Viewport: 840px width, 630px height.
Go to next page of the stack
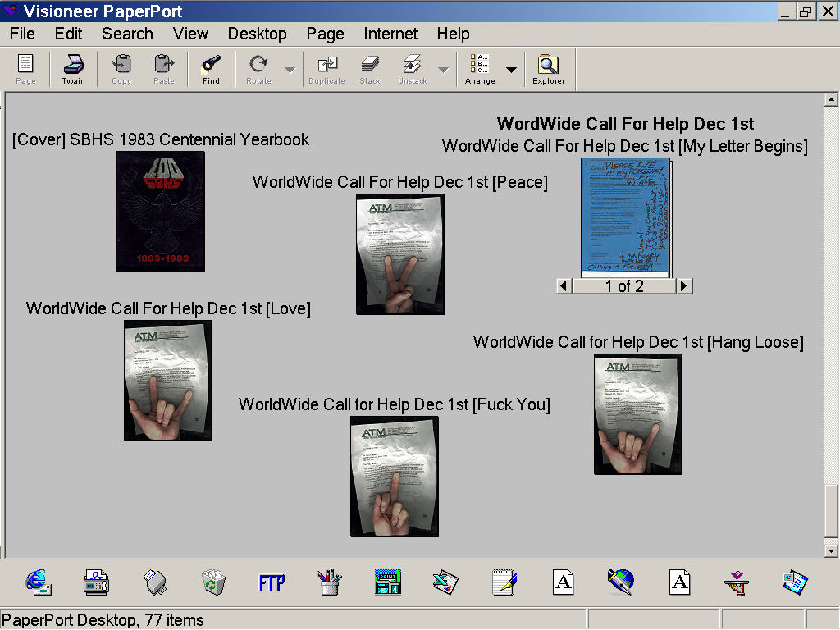pos(684,286)
